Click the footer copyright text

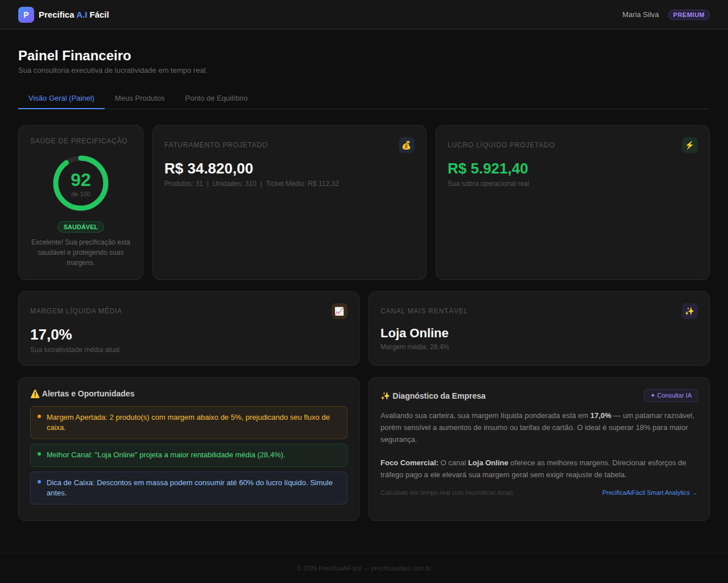pos(364,568)
